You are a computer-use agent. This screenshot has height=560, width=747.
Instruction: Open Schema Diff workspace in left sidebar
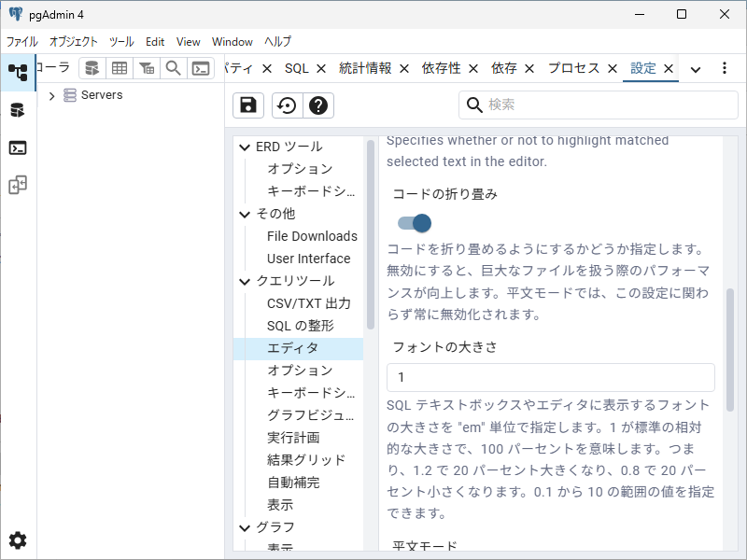tap(18, 185)
